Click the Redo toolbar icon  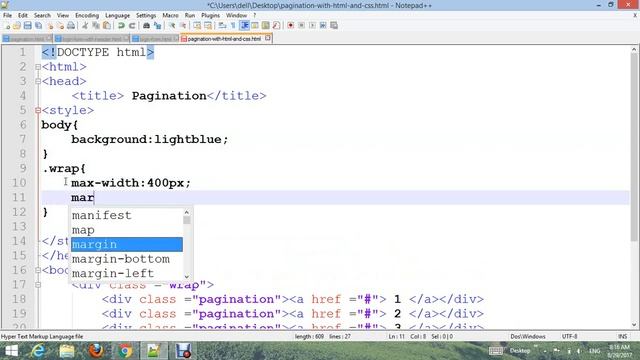pyautogui.click(x=132, y=25)
